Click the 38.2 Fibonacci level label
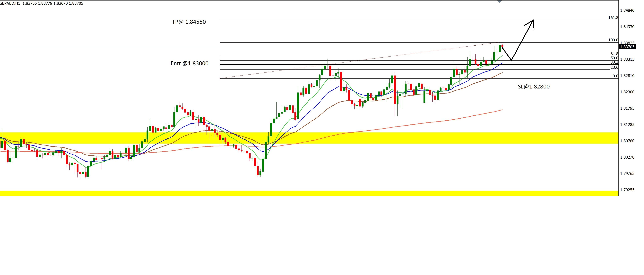644x275 pixels. tap(614, 62)
